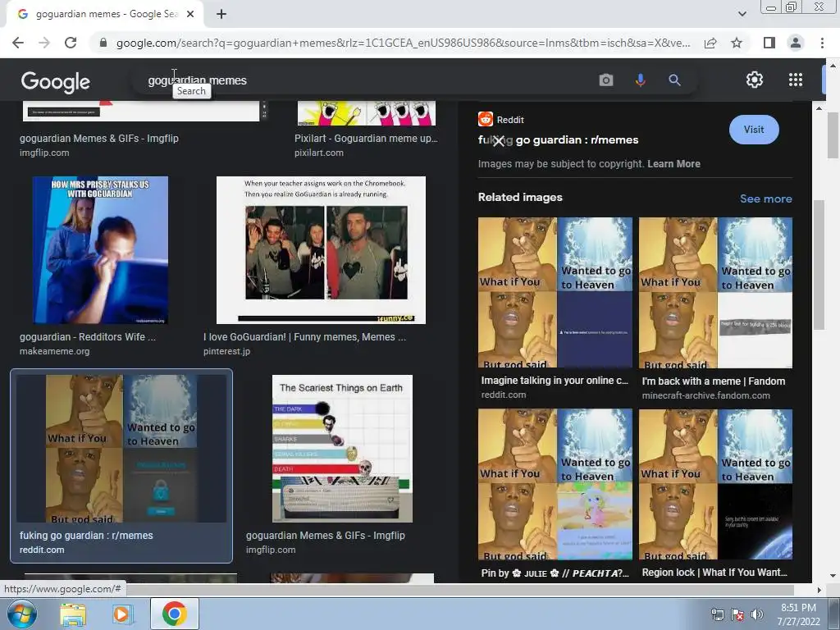Open the Drake GoGuardian meme thumbnail
This screenshot has height=630, width=840.
click(321, 250)
